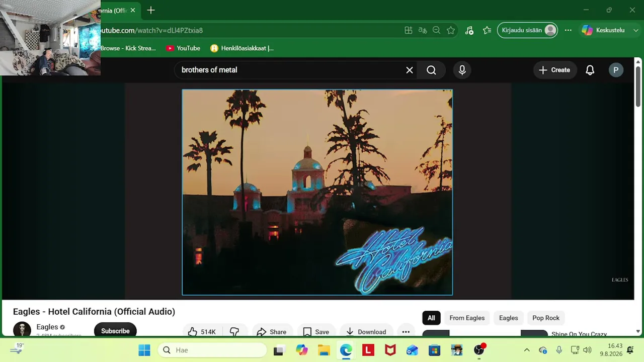Click the Eagles channel name link
The image size is (644, 362).
[x=47, y=327]
